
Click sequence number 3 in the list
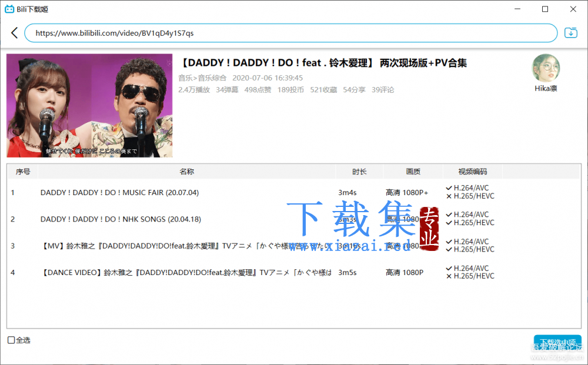pos(13,246)
